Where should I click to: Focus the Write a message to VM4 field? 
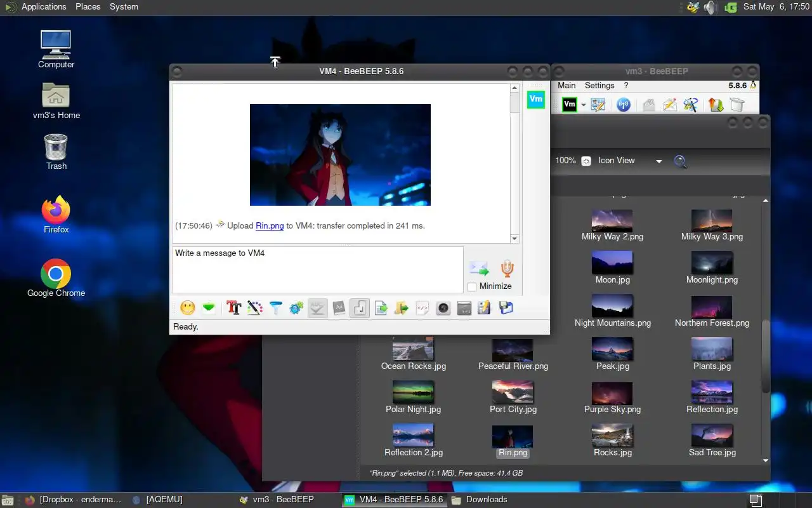[x=318, y=269]
